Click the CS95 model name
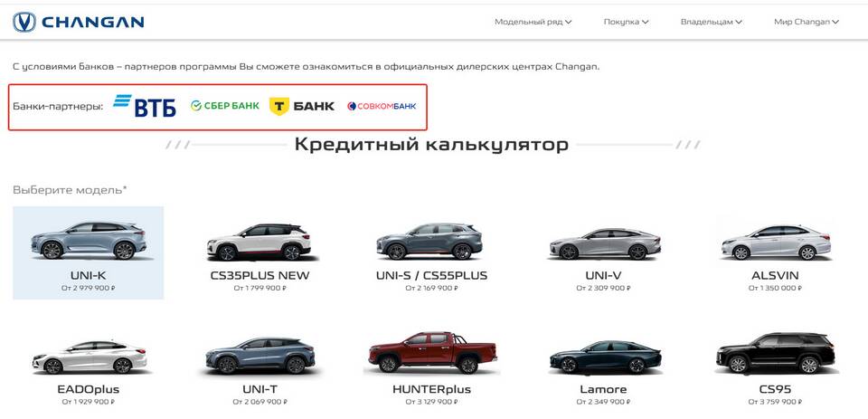The image size is (868, 419). [775, 389]
